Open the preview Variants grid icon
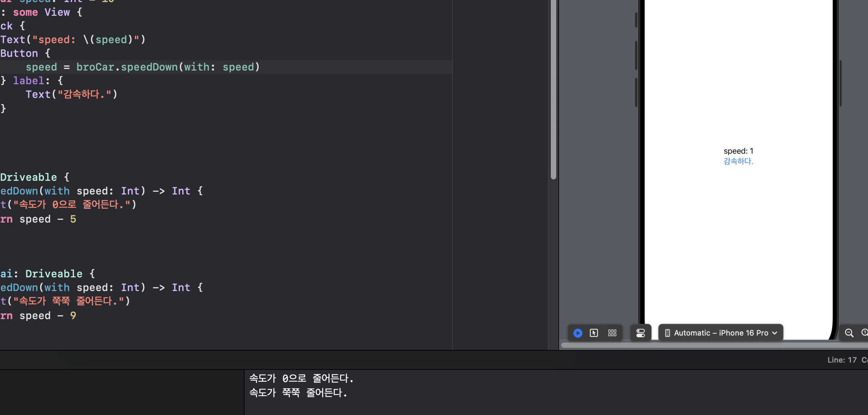The height and width of the screenshot is (415, 868). (x=612, y=333)
